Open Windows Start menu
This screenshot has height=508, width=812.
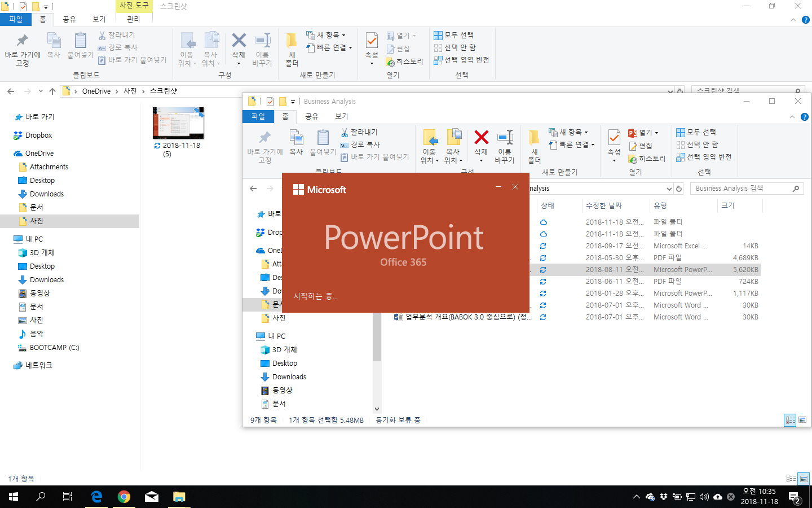click(x=14, y=497)
